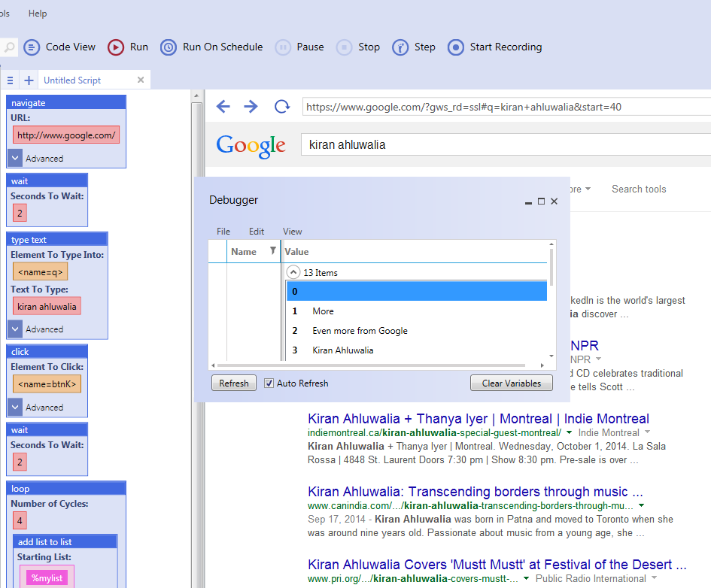
Task: Open Transcending borders through music result
Action: tap(476, 492)
